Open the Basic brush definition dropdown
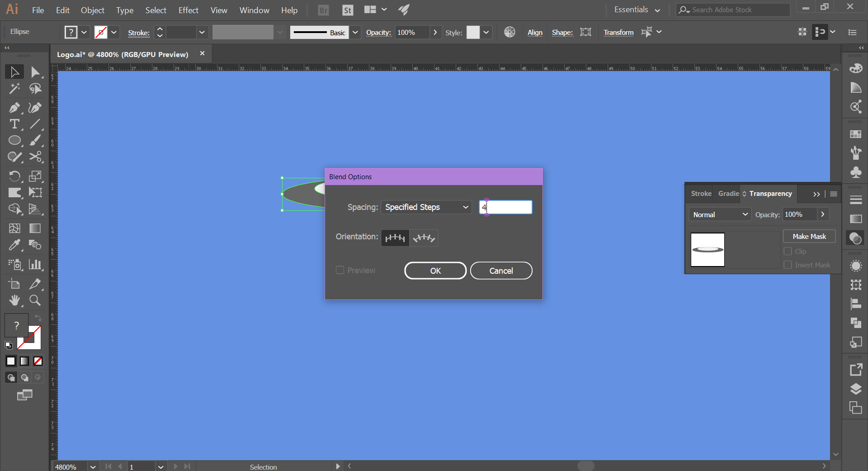 click(x=355, y=32)
